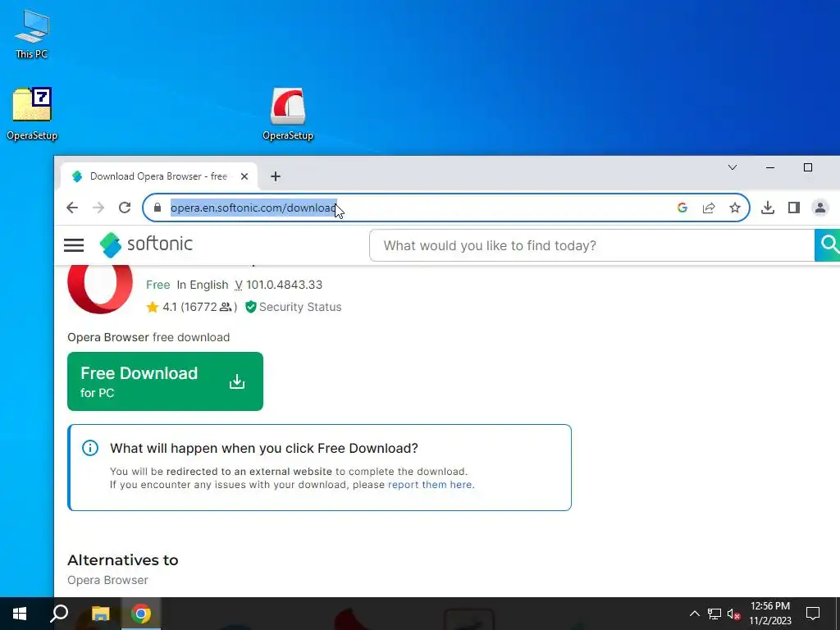This screenshot has width=840, height=630.
Task: Minimize the Chrome window
Action: 770,167
